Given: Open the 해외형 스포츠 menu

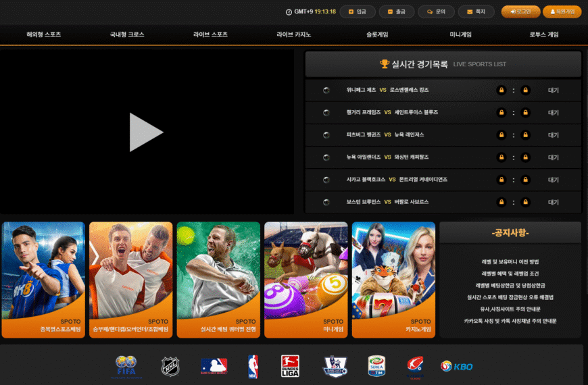Looking at the screenshot, I should tap(43, 34).
